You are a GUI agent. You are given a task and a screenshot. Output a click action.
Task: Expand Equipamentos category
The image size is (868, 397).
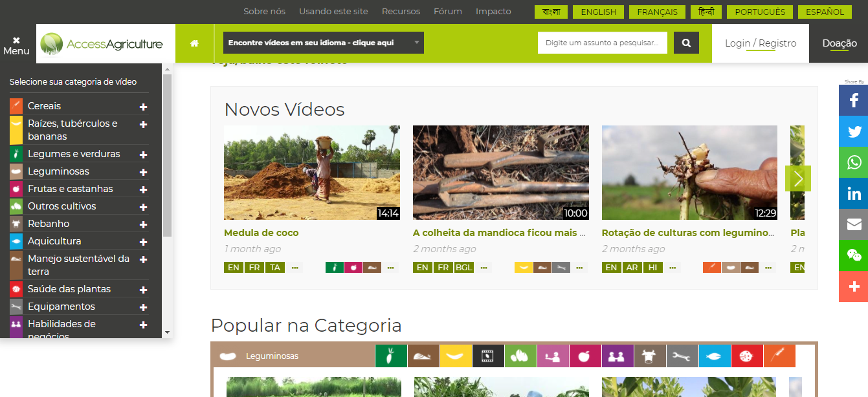143,308
